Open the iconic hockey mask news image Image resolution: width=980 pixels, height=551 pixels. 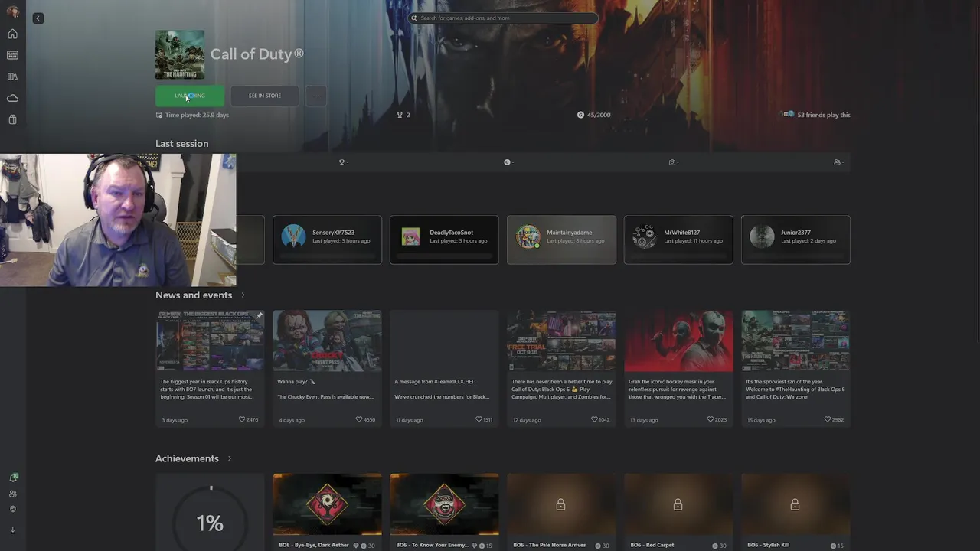pyautogui.click(x=678, y=341)
